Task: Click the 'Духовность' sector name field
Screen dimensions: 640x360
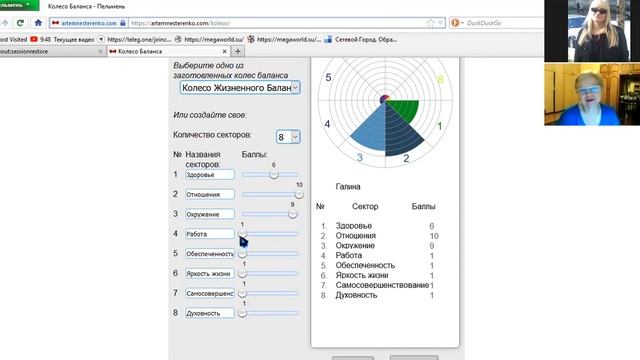Action: tap(210, 313)
